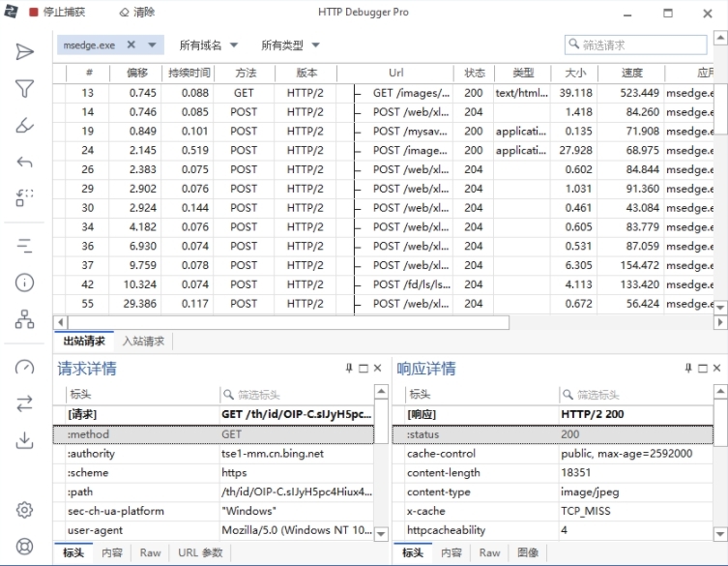Sort by 大小 column header
Image resolution: width=728 pixels, height=566 pixels.
pyautogui.click(x=575, y=73)
